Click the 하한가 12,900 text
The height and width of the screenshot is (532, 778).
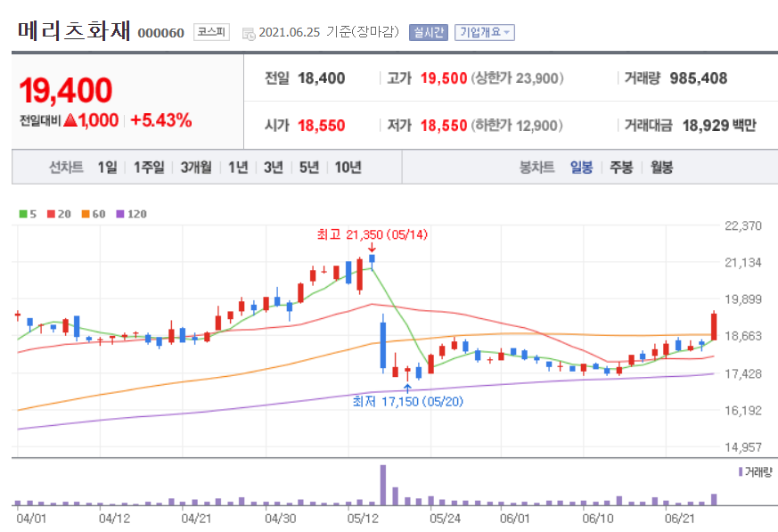[517, 125]
